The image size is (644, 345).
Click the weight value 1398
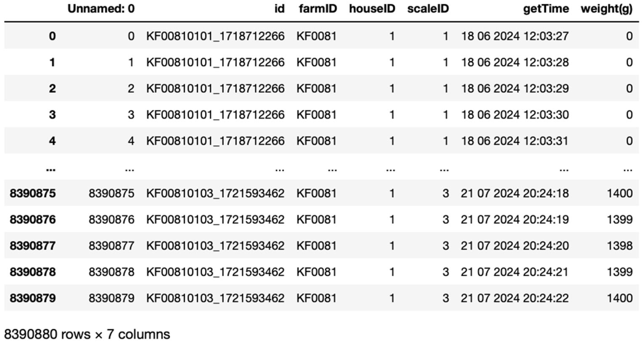620,245
